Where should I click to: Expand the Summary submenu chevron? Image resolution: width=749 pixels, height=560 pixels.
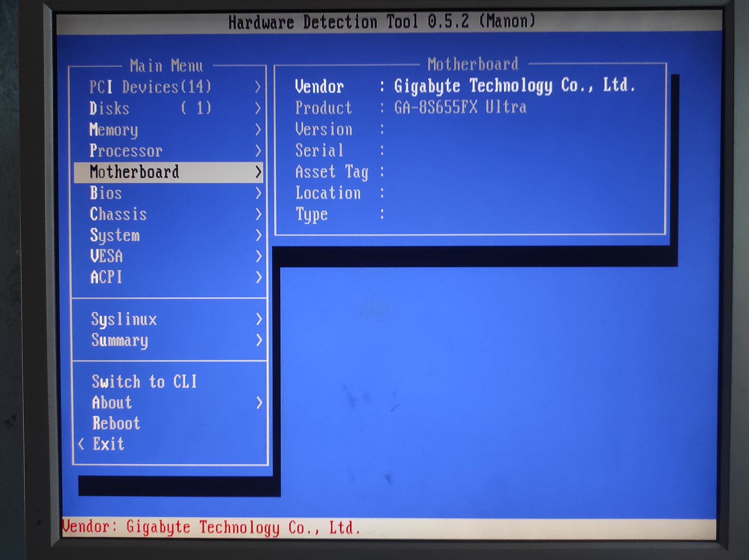(x=259, y=340)
